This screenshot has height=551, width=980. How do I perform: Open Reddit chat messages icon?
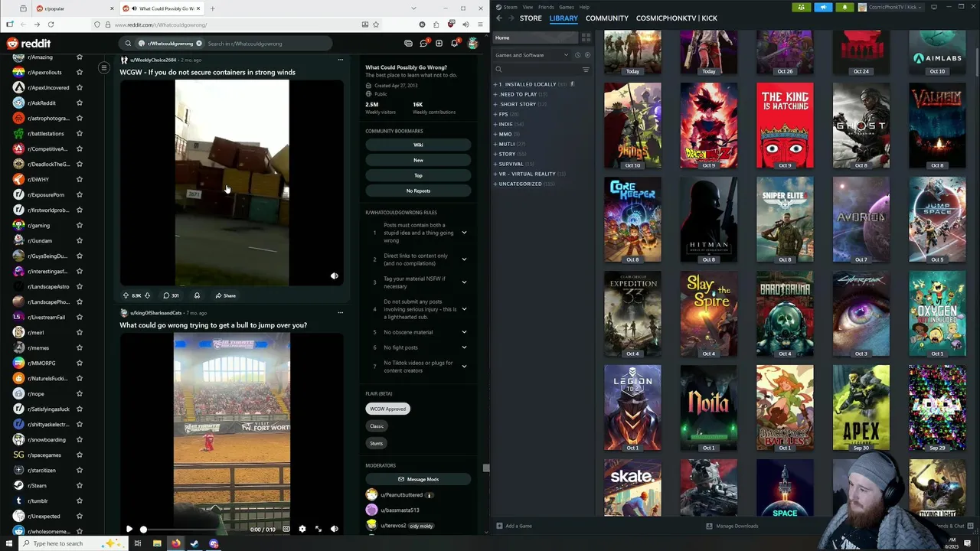[x=423, y=44]
